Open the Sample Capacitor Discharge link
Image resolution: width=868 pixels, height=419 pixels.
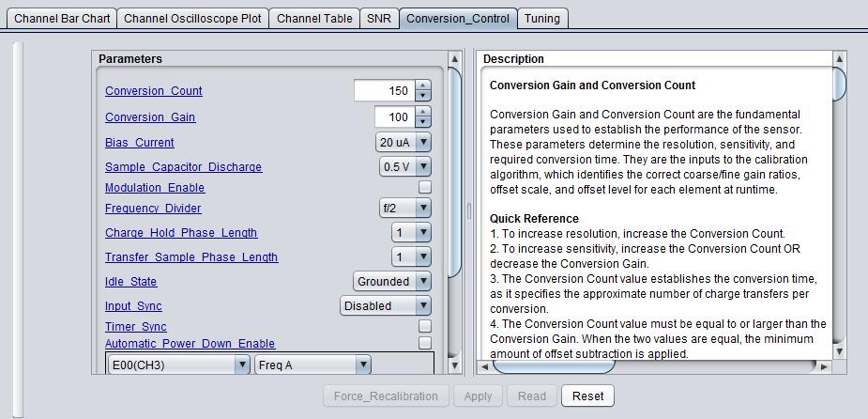(183, 167)
